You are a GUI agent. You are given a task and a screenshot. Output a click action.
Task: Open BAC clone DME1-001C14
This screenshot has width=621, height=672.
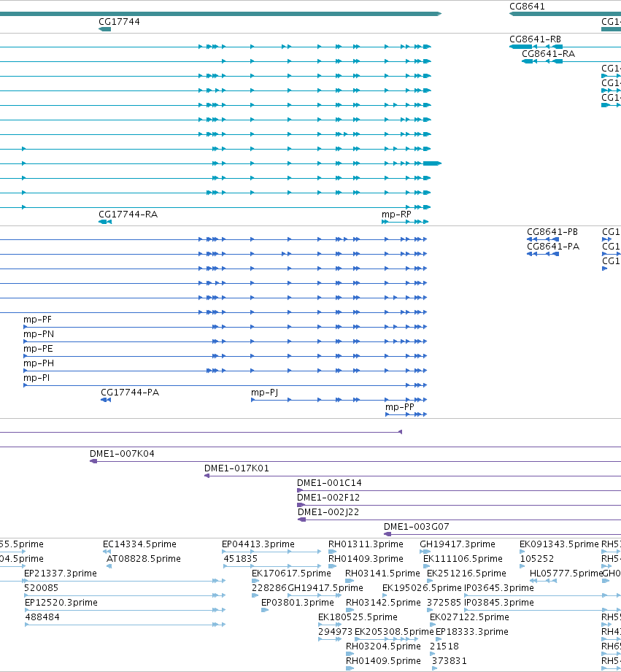click(x=329, y=483)
